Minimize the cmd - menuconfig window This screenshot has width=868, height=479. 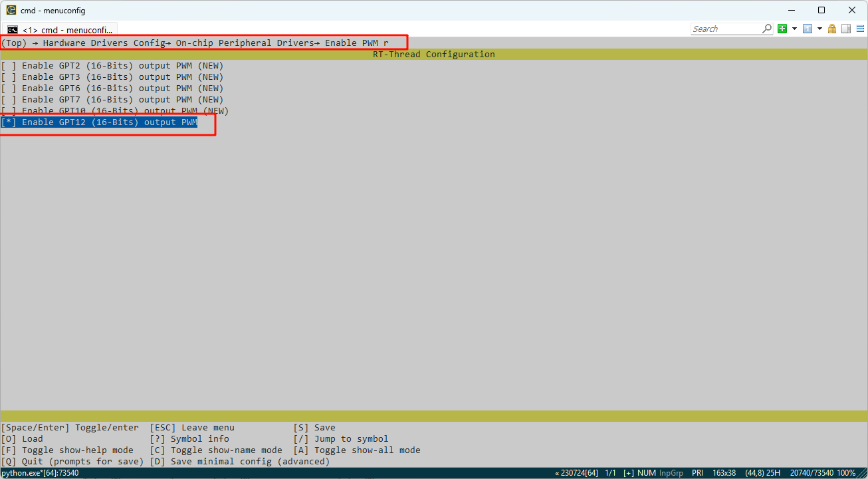791,10
